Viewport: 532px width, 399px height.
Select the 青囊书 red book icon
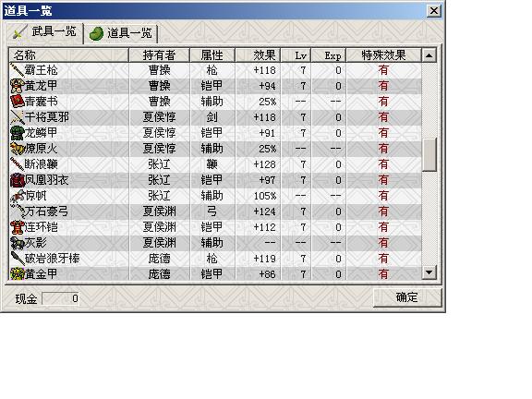click(x=17, y=102)
